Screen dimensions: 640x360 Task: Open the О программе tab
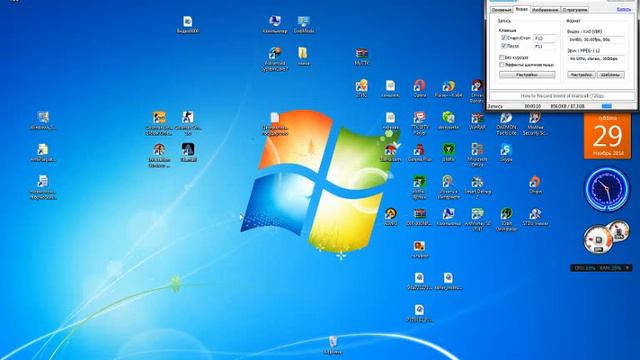575,9
